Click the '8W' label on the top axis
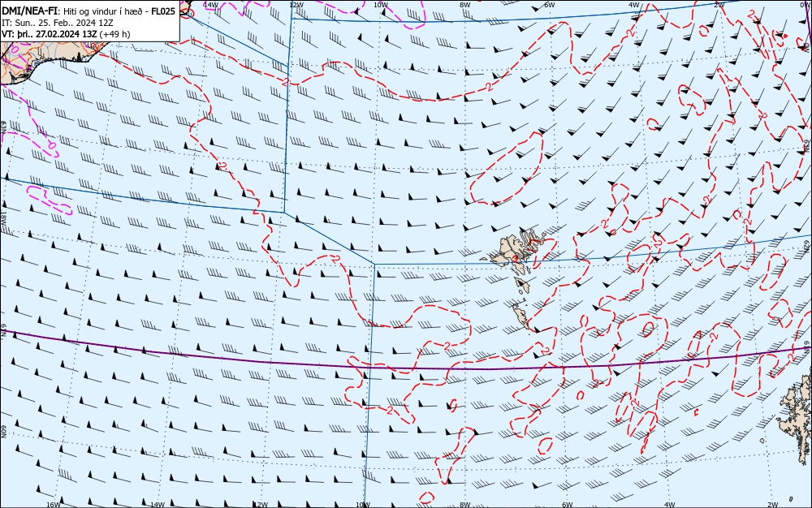 [465, 4]
